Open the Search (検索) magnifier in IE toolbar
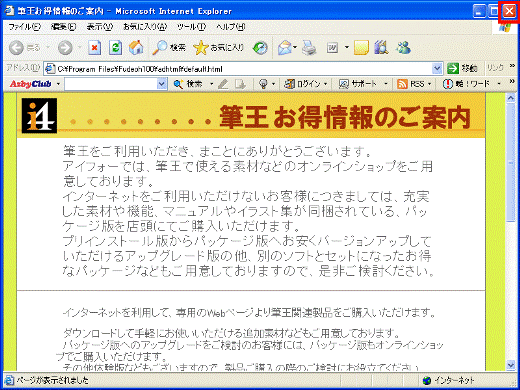Image resolution: width=520 pixels, height=390 pixels. [169, 48]
